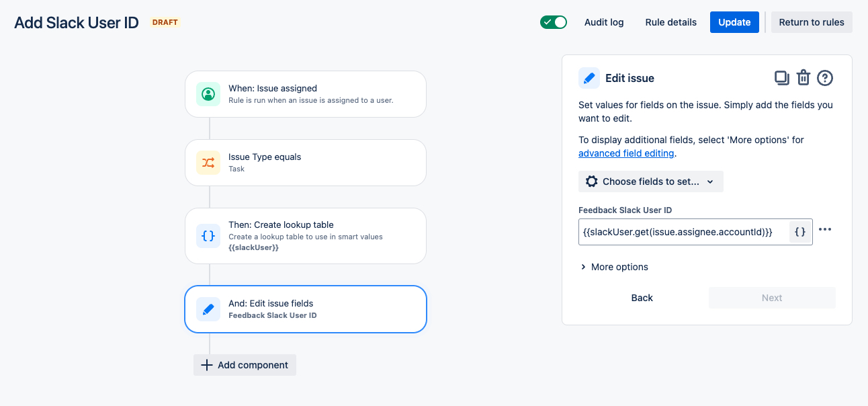
Task: Click the Issue Type equals condition icon
Action: pyautogui.click(x=208, y=163)
